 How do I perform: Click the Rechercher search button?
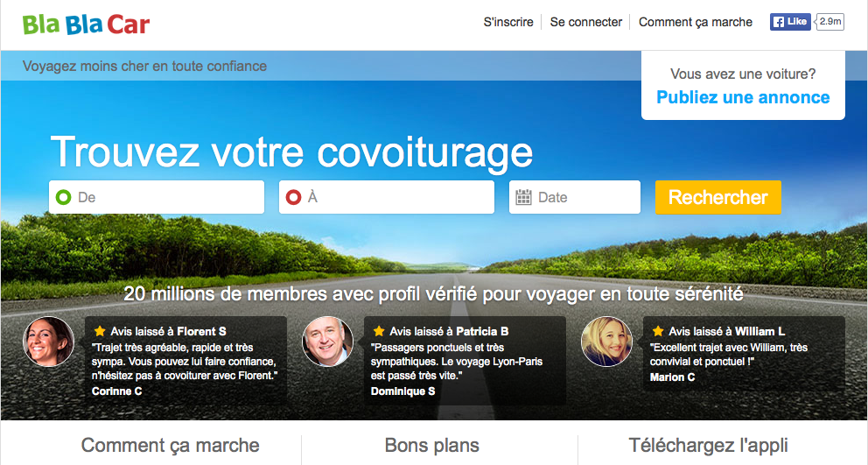pos(718,197)
